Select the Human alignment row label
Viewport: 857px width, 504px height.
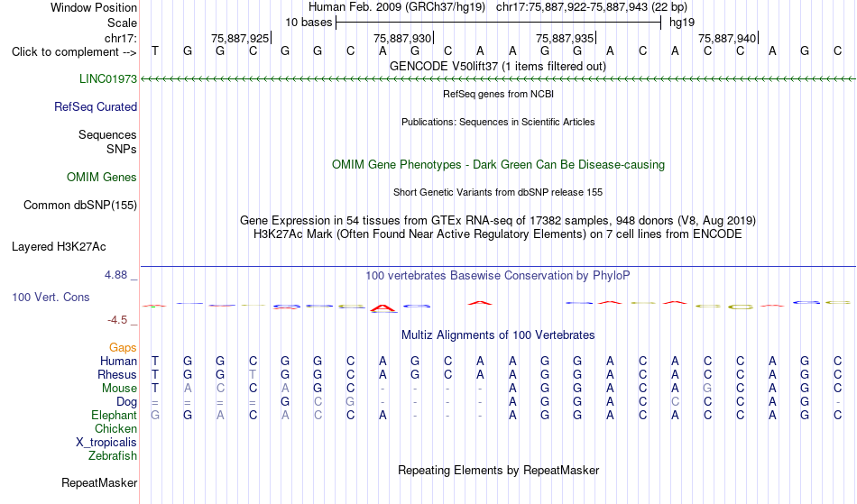coord(118,361)
